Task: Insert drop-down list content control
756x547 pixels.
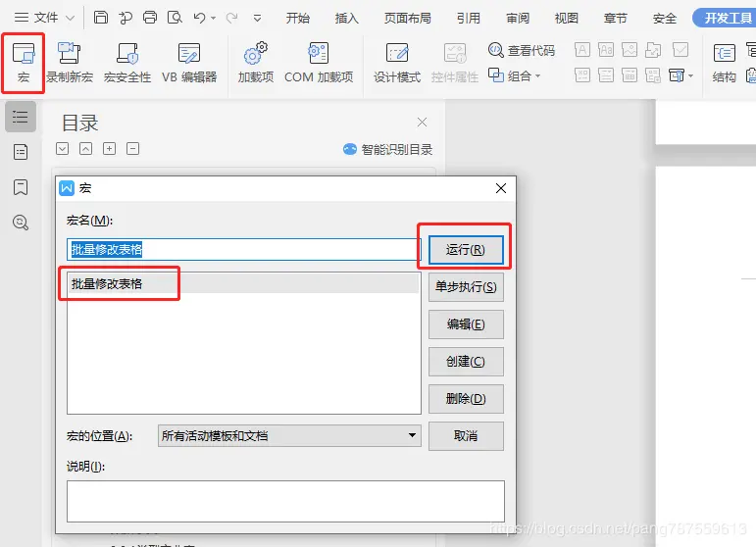Action: [x=606, y=75]
